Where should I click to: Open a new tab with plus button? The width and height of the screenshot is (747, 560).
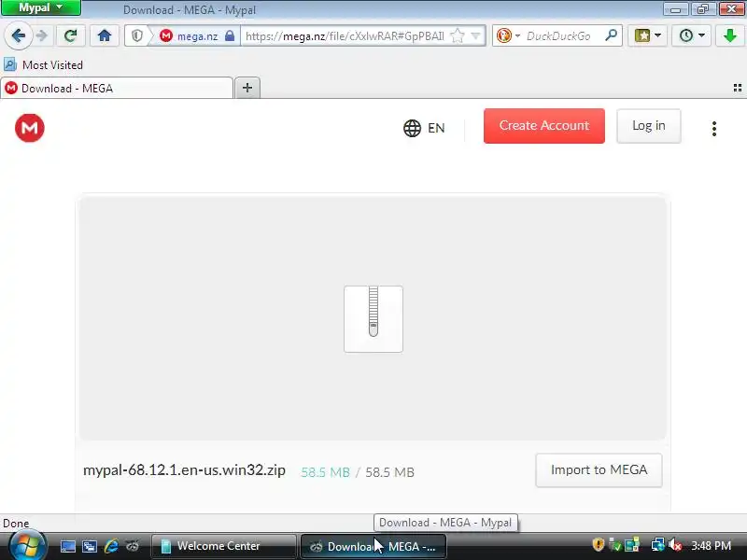[247, 88]
